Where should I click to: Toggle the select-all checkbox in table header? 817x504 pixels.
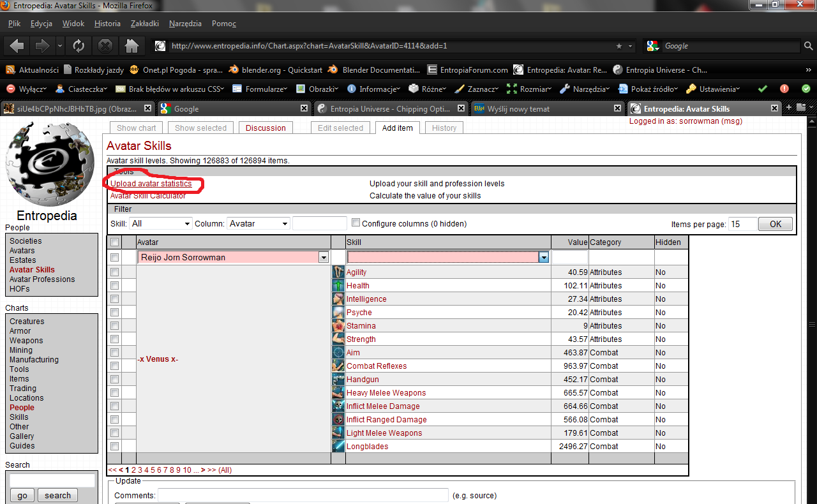[115, 242]
